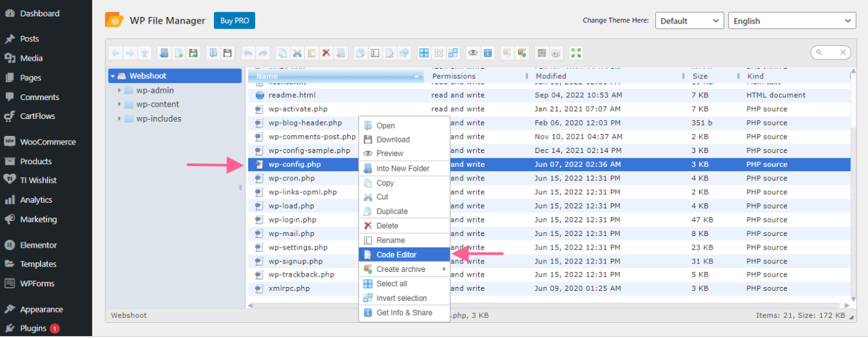The image size is (868, 338).
Task: Open Elementor in the WordPress sidebar
Action: point(46,245)
